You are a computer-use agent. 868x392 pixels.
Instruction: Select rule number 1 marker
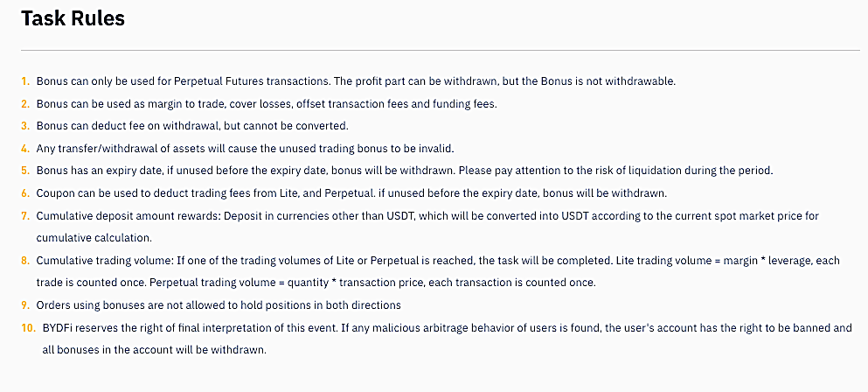25,81
